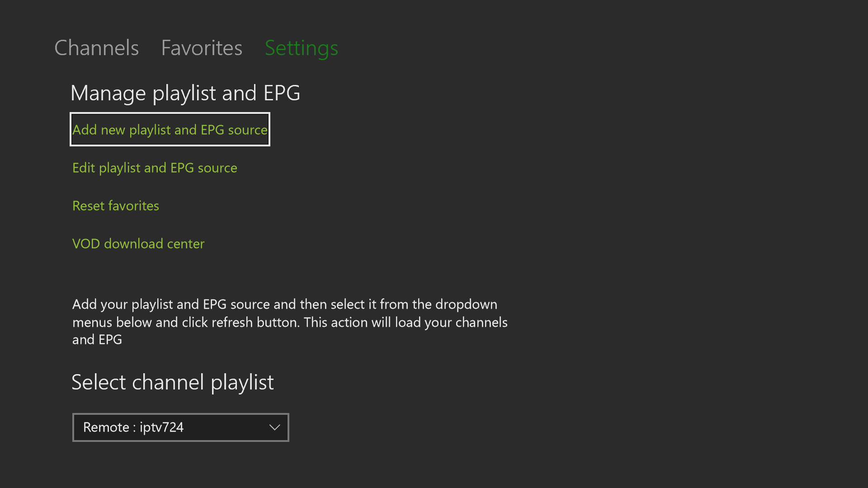This screenshot has height=488, width=868.
Task: Go to Channels from the top navigation
Action: pos(96,48)
